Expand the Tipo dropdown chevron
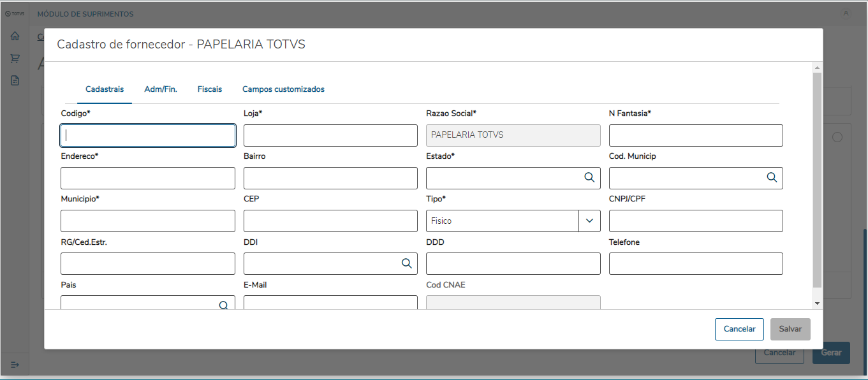Screen dimensions: 868x380 (589, 221)
